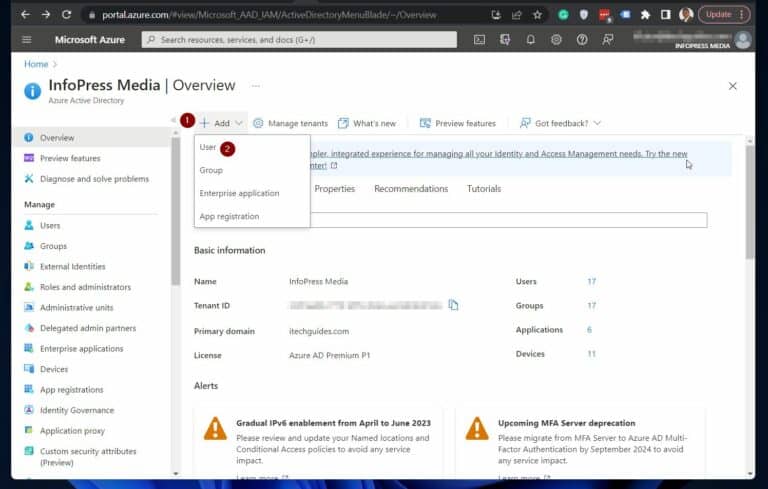Click the browser Update button

point(724,15)
